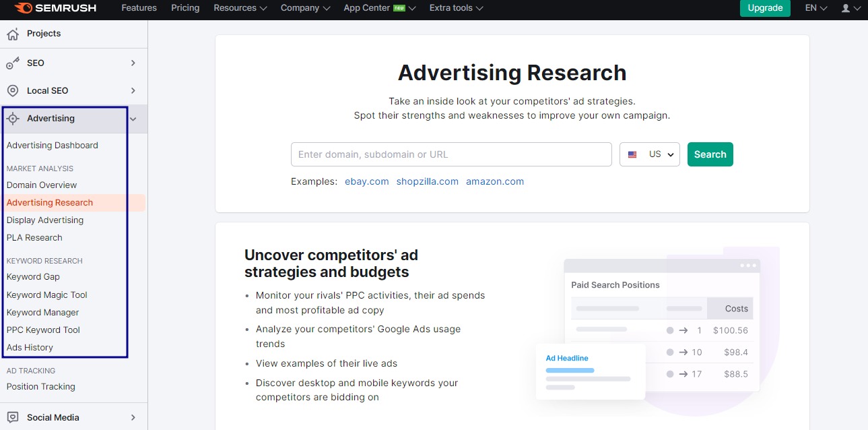
Task: Click the green Search button
Action: click(710, 154)
